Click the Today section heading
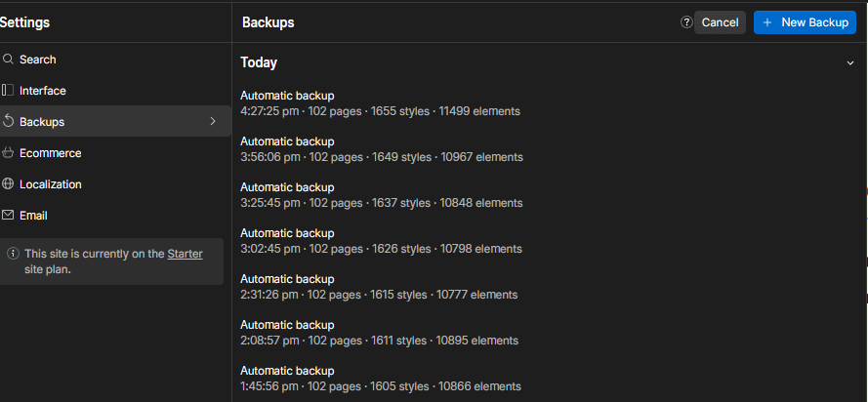The width and height of the screenshot is (868, 402). pos(259,62)
